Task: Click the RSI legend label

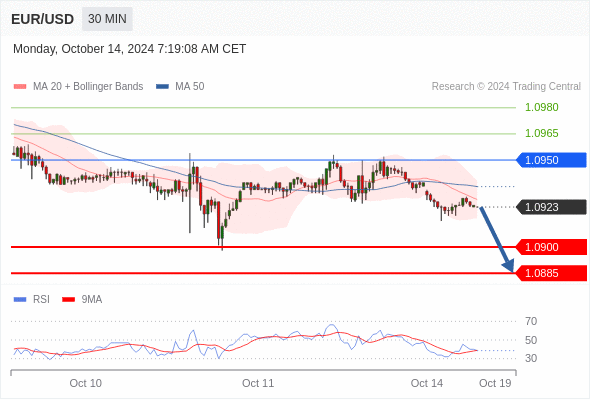Action: click(x=41, y=300)
